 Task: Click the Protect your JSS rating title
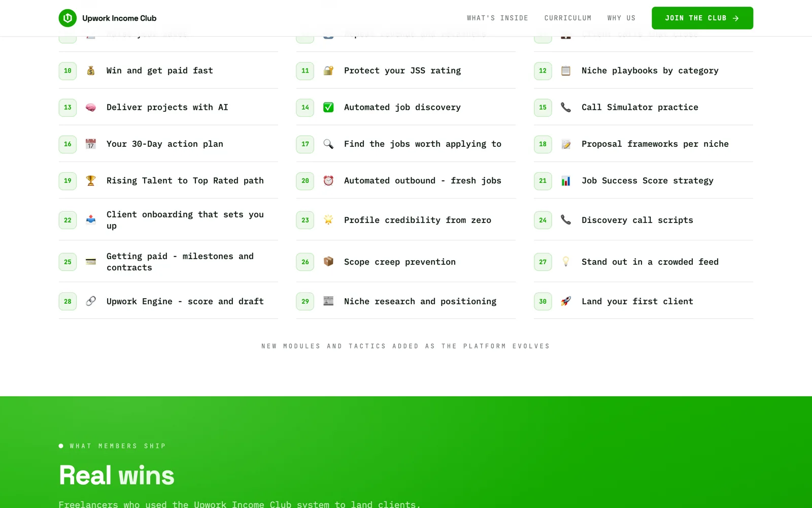(x=402, y=71)
